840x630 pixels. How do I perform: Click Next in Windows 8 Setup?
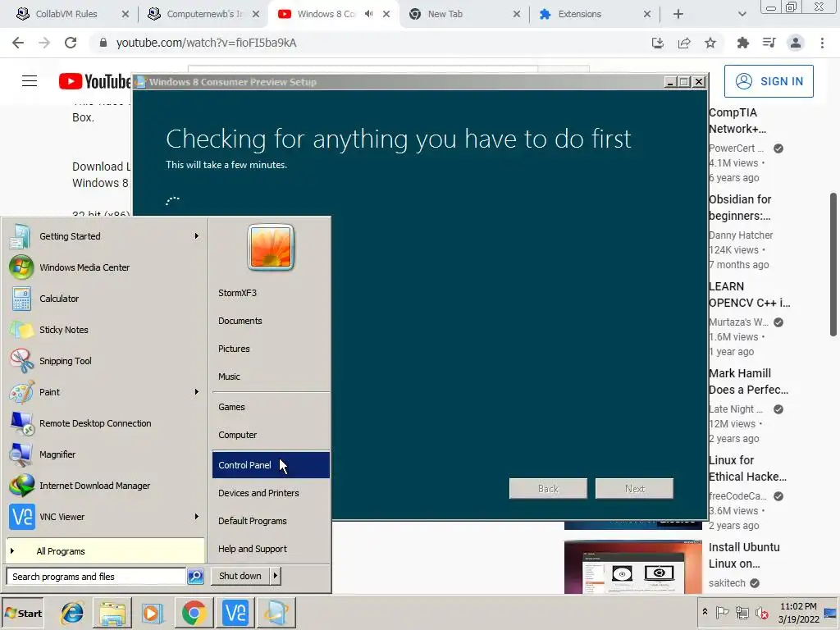click(634, 489)
